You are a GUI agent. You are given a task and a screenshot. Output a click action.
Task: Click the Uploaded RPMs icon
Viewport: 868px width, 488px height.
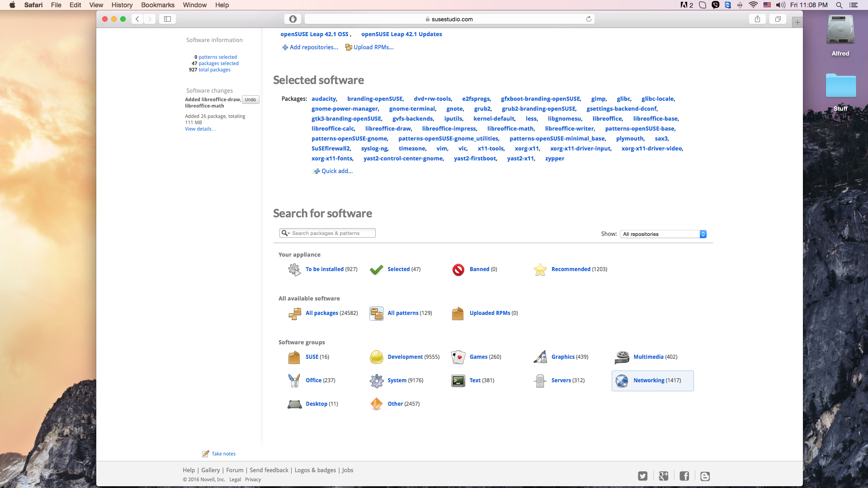458,313
